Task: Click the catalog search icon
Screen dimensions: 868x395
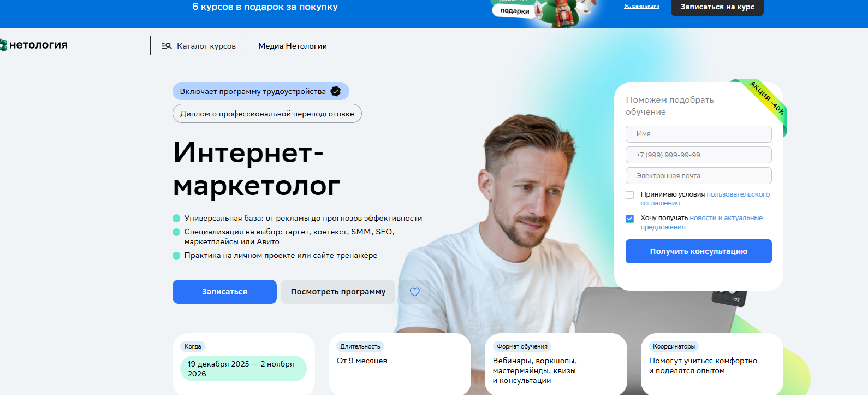Action: pos(167,46)
